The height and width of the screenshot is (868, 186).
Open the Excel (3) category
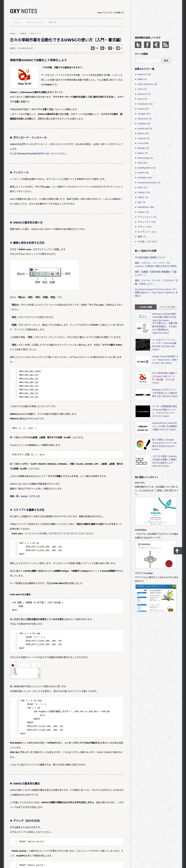[x=142, y=99]
